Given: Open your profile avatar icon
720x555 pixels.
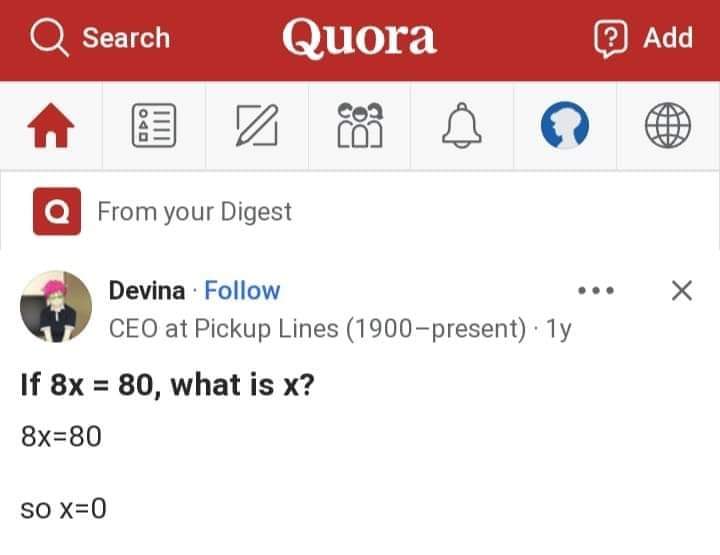Looking at the screenshot, I should tap(565, 127).
